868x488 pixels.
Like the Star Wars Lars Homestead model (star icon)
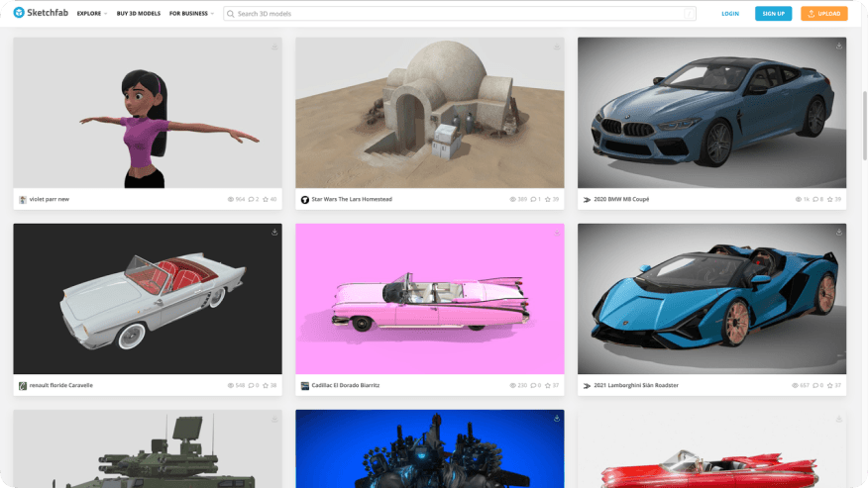[546, 199]
